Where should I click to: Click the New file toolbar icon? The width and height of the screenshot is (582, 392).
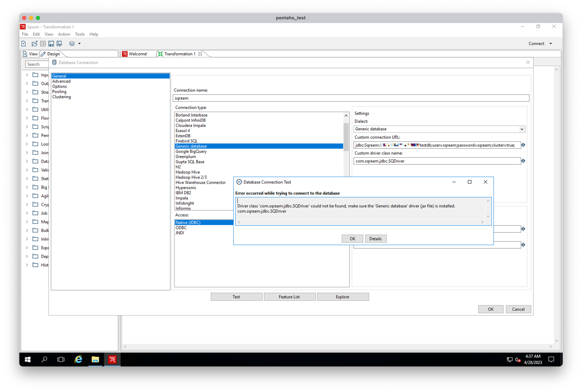24,43
